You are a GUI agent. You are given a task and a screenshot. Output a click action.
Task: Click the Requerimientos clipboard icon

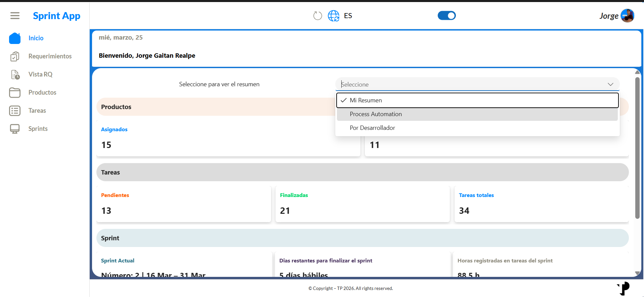[x=15, y=56]
